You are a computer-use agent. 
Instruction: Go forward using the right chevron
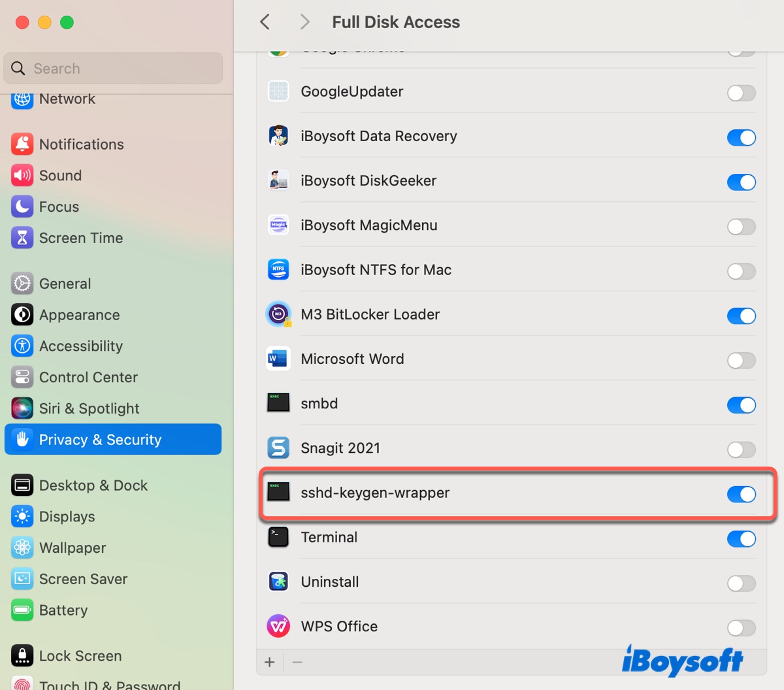304,22
